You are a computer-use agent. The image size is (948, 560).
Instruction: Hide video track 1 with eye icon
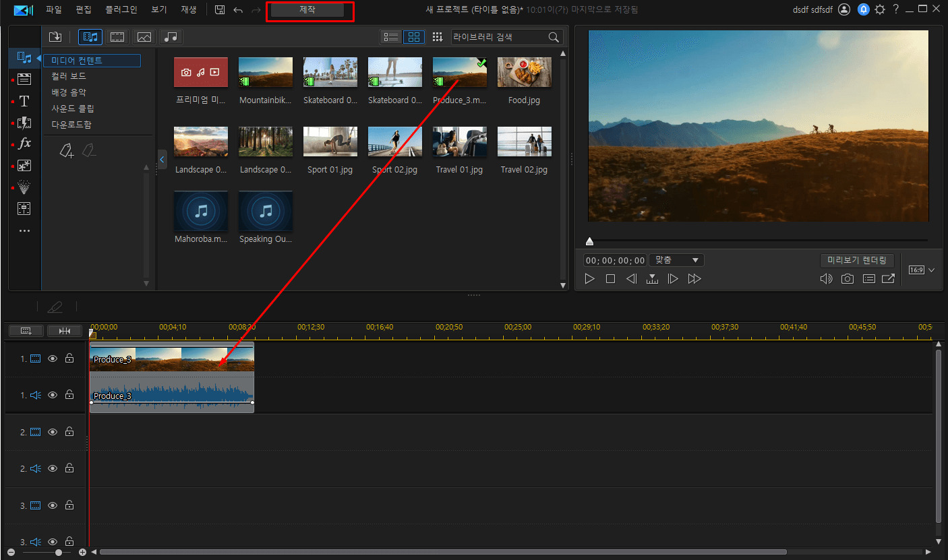pos(53,359)
